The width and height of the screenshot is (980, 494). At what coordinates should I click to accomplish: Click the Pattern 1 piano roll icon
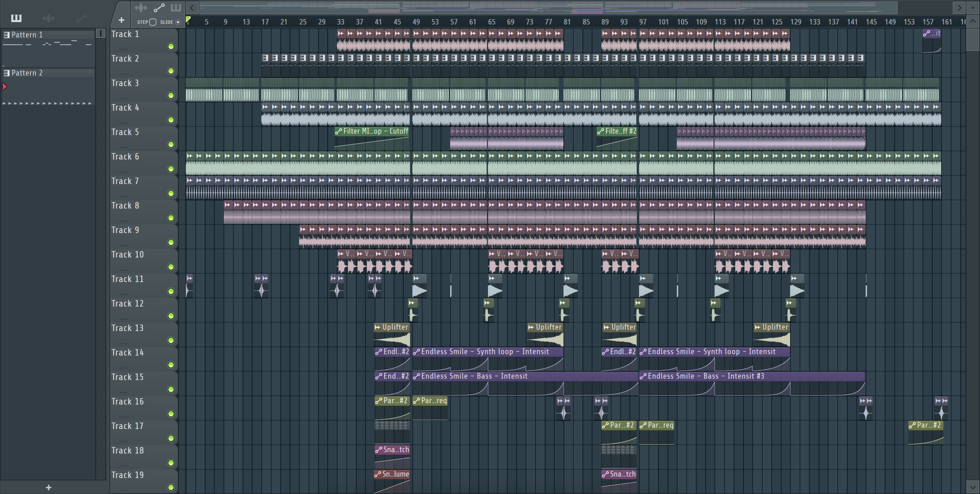coord(6,35)
